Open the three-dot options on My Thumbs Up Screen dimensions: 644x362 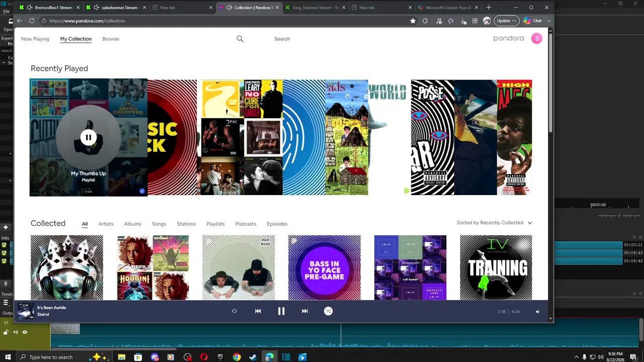pyautogui.click(x=88, y=192)
